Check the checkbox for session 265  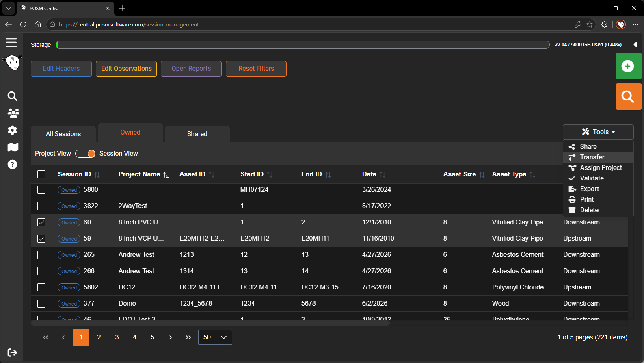pos(41,255)
